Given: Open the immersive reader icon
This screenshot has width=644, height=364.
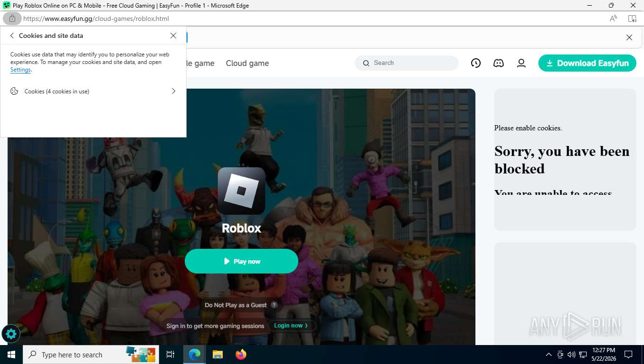Looking at the screenshot, I should click(632, 18).
